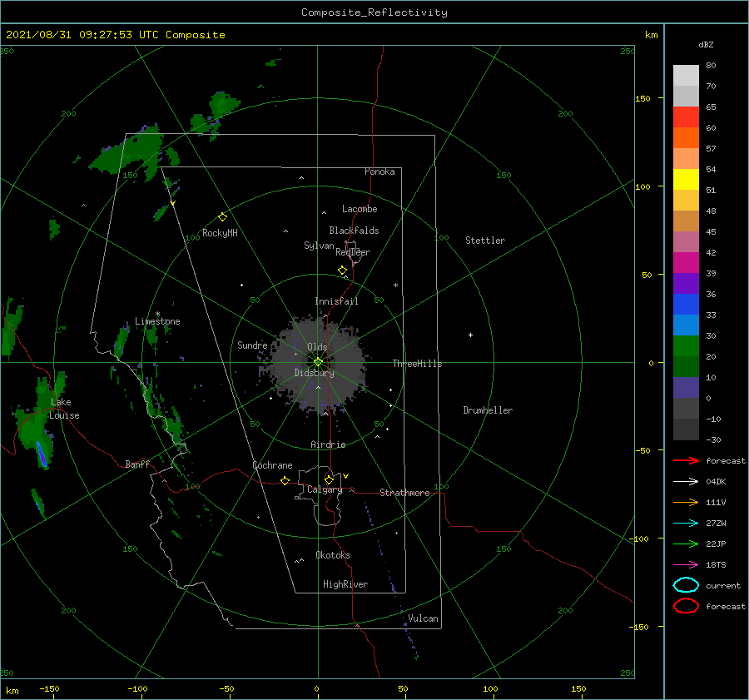Viewport: 749px width, 700px height.
Task: Click the yellow diamond marker below RedDeer
Action: pyautogui.click(x=342, y=271)
